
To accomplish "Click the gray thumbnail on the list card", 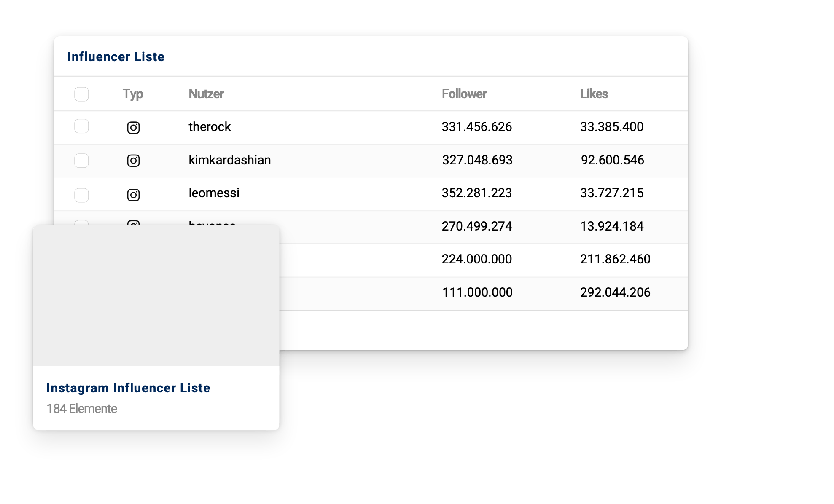I will tap(156, 295).
